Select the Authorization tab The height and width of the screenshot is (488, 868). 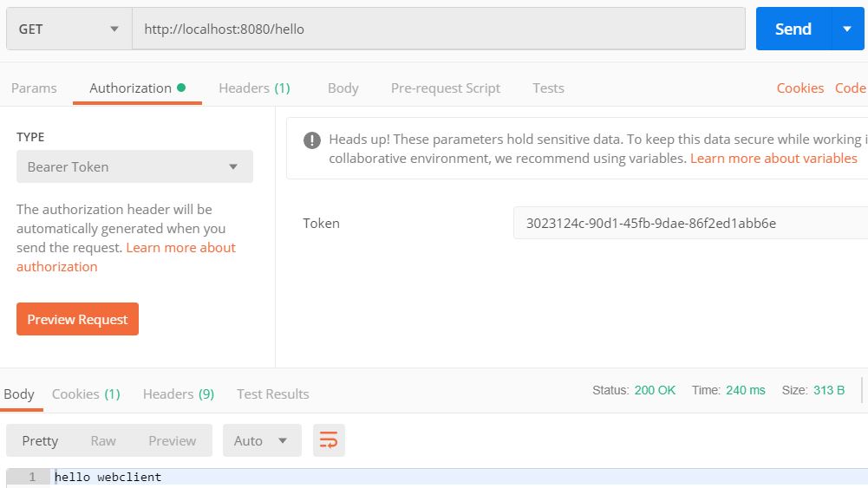137,88
